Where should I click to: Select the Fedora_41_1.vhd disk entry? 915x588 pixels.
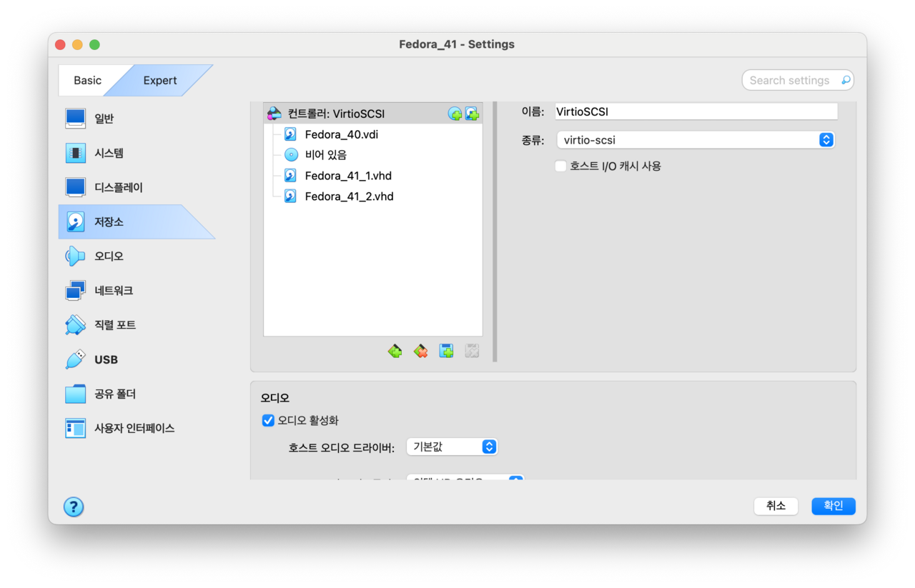pyautogui.click(x=347, y=176)
